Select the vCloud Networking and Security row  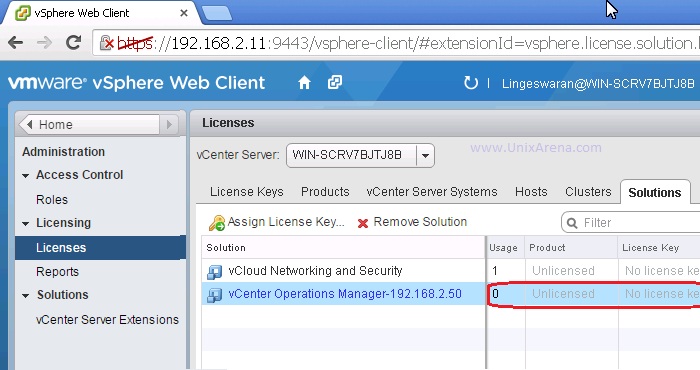[x=451, y=271]
